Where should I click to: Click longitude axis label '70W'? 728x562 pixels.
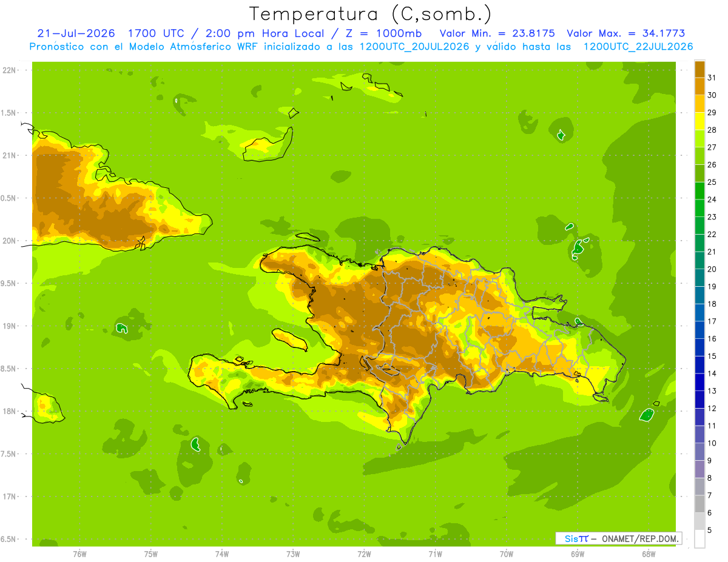pyautogui.click(x=507, y=554)
